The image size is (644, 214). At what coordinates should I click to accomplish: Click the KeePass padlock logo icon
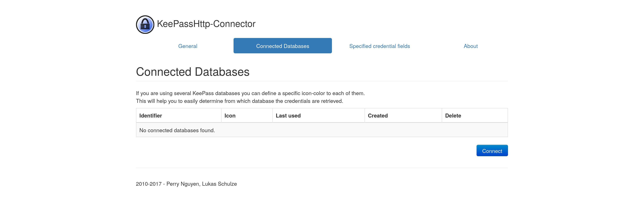(145, 25)
